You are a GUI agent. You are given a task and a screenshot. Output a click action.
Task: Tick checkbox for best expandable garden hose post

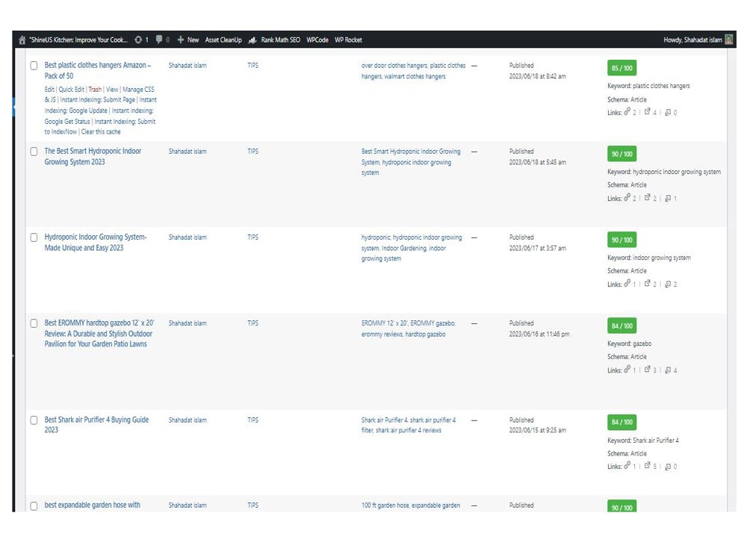pos(34,505)
